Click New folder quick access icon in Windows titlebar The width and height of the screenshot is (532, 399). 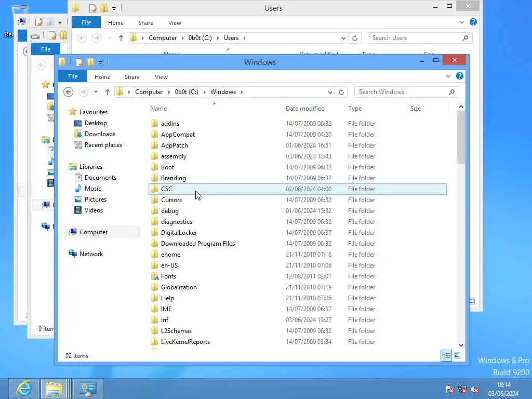click(x=90, y=62)
